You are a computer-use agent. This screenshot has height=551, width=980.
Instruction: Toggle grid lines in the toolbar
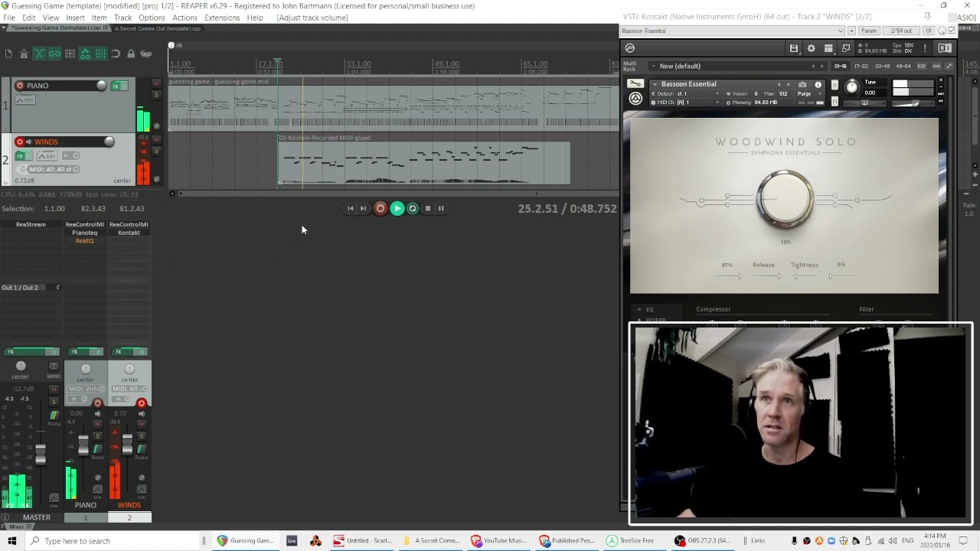point(100,54)
